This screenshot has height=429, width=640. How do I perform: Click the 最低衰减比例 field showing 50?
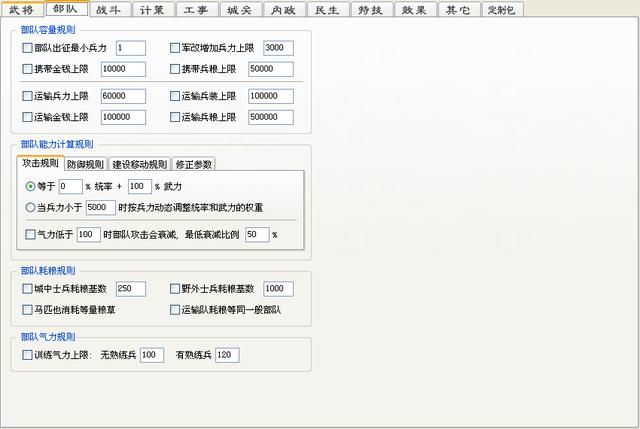(x=257, y=234)
